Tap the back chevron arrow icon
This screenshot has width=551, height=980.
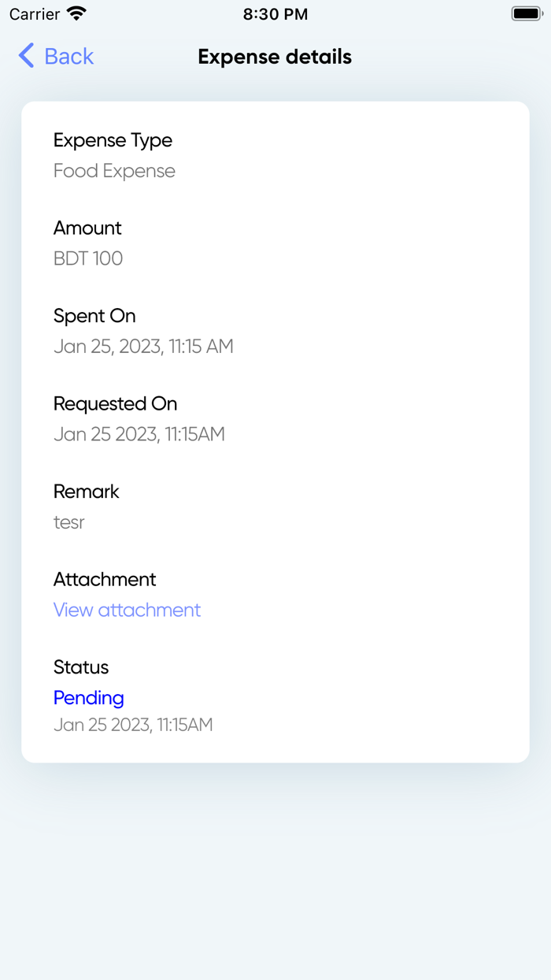click(x=26, y=56)
